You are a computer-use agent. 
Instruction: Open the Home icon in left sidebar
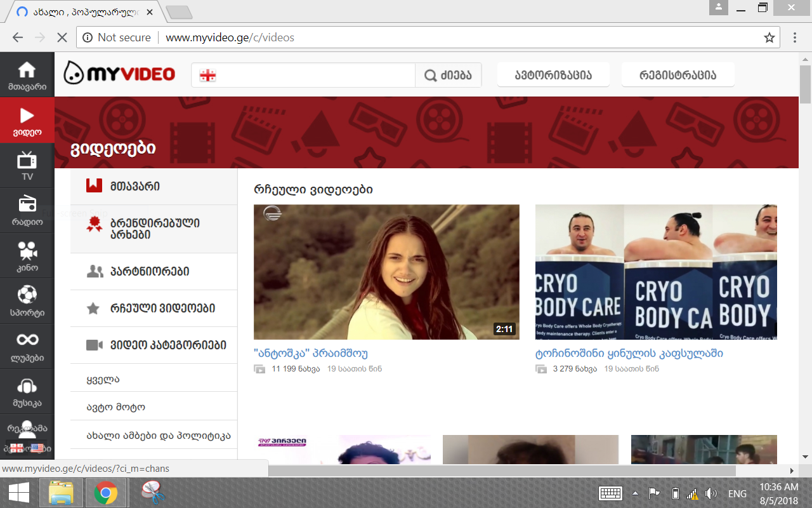pos(27,70)
